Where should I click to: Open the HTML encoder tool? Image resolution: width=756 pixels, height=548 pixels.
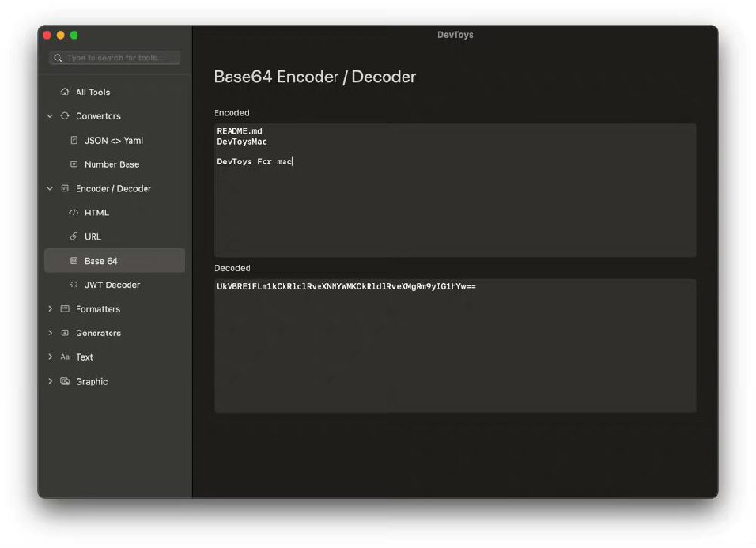pos(96,213)
